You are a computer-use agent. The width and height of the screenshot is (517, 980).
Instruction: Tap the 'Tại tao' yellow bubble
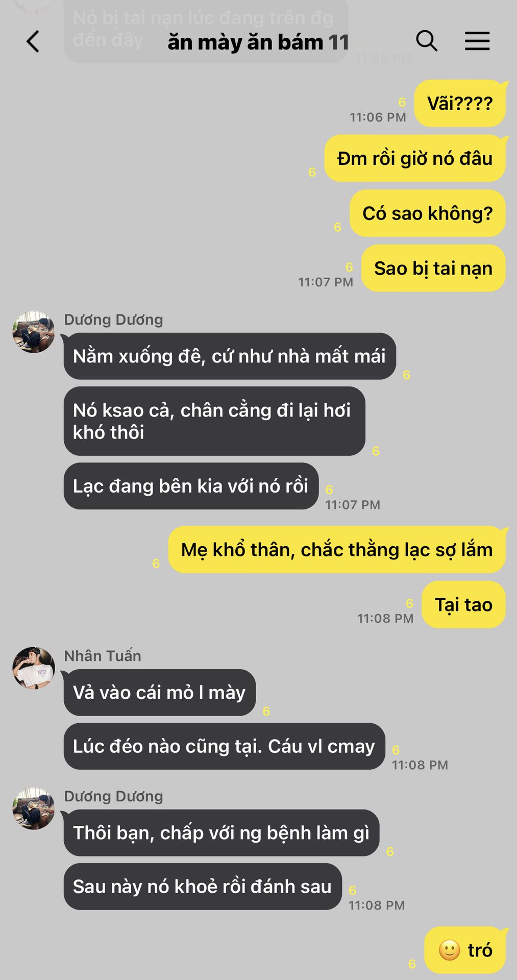(463, 604)
